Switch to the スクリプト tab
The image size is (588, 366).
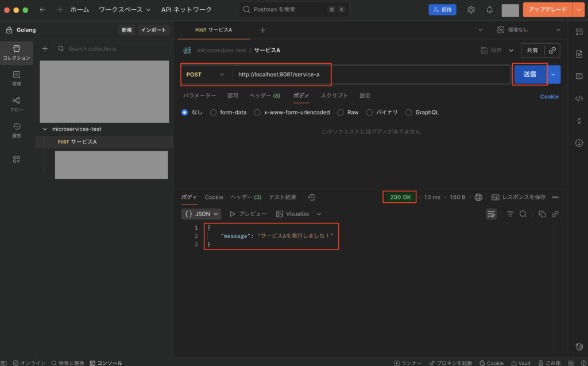click(x=334, y=95)
